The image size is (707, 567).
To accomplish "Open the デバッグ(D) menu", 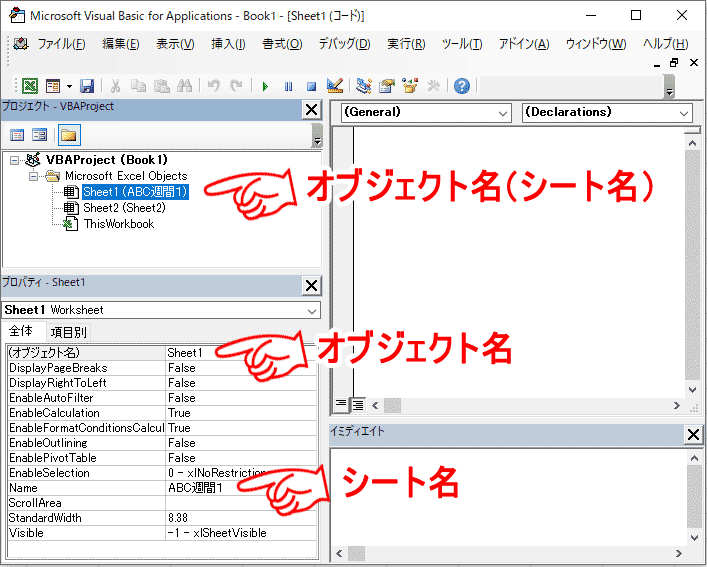I will tap(344, 44).
